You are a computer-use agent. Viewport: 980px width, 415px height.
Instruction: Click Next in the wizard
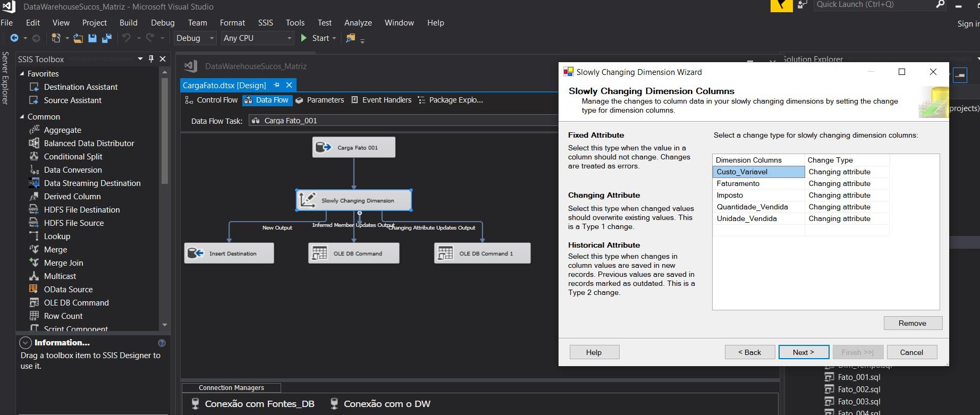804,352
